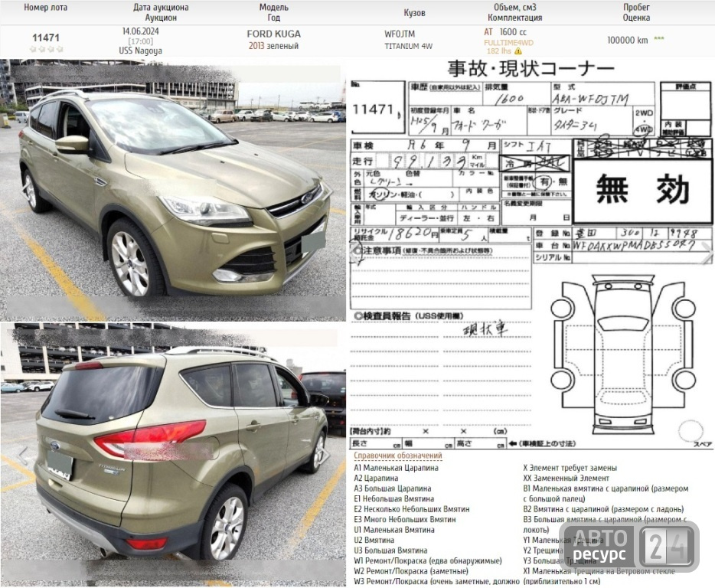Click the 'Оценка' header text
Viewport: 715px width, 588px height.
pyautogui.click(x=636, y=18)
